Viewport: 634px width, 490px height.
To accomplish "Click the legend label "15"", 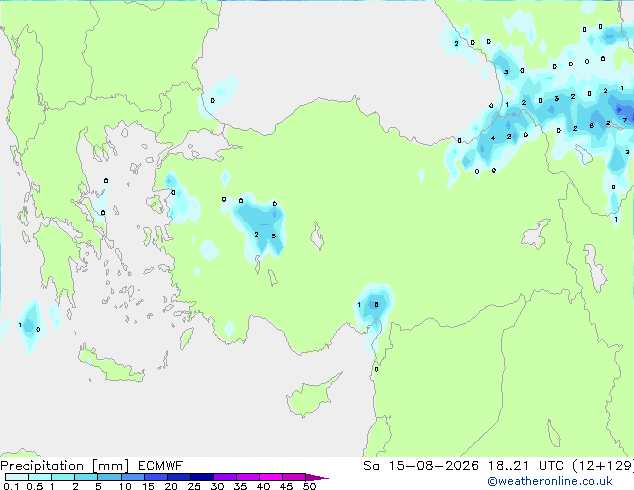I will click(148, 486).
